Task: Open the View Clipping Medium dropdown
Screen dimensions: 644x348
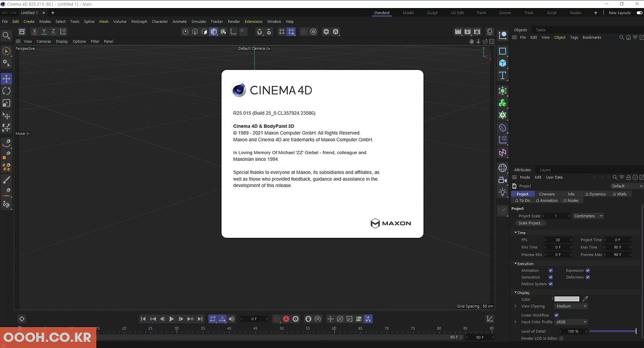Action: coord(571,306)
